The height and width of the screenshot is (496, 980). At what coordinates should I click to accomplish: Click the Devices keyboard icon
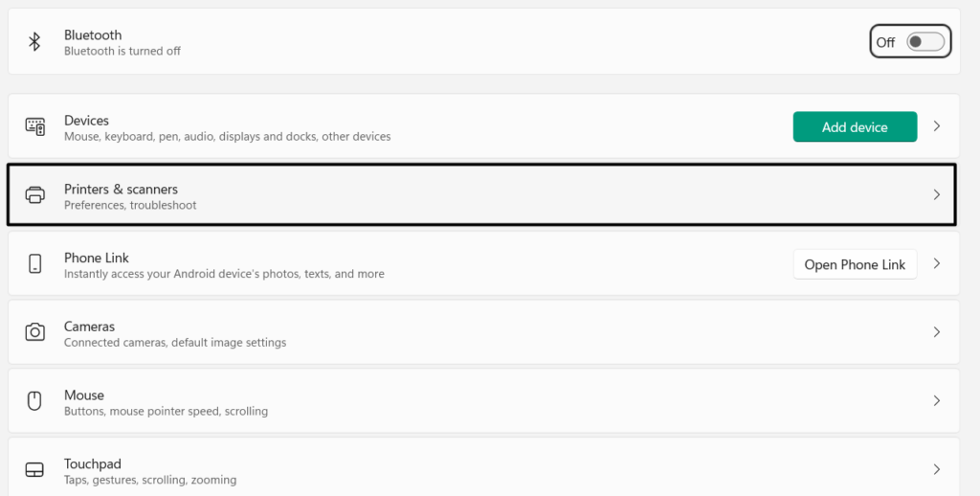(x=35, y=126)
